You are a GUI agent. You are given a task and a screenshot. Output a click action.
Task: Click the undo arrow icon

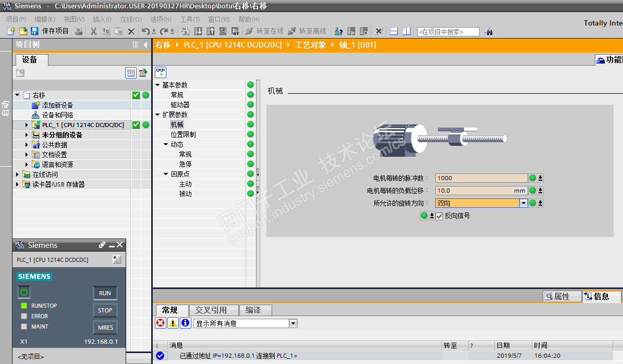tap(146, 31)
